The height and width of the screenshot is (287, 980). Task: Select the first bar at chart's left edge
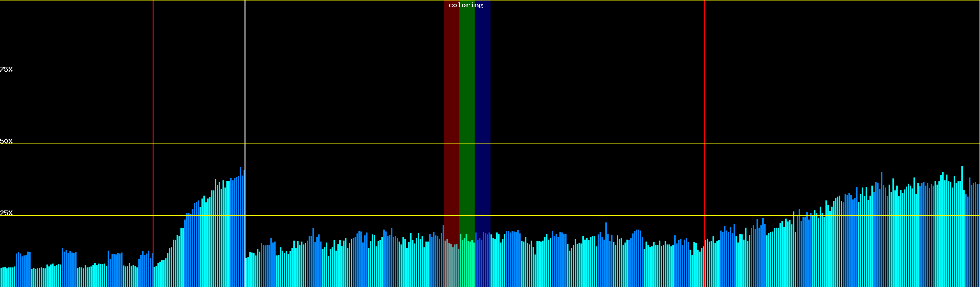pyautogui.click(x=1, y=277)
